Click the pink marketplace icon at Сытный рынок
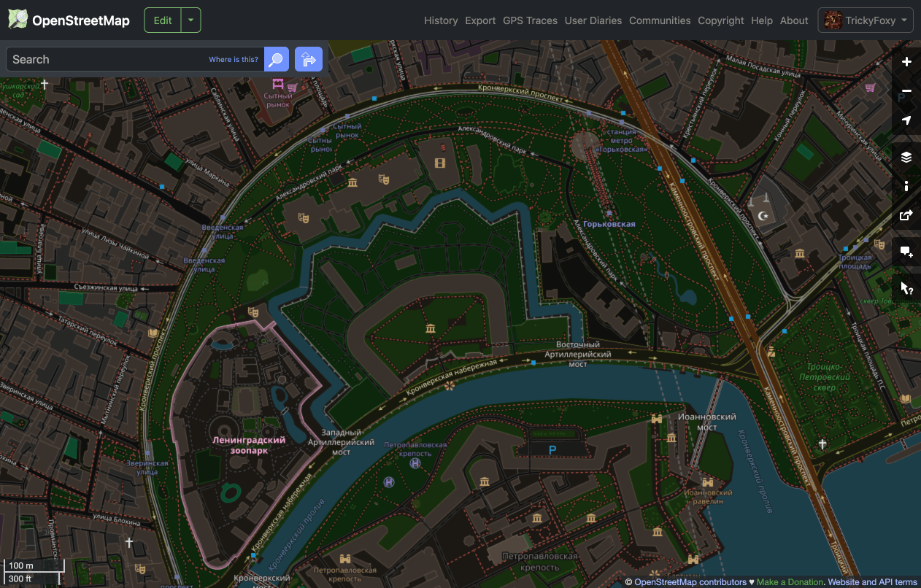 [x=277, y=84]
